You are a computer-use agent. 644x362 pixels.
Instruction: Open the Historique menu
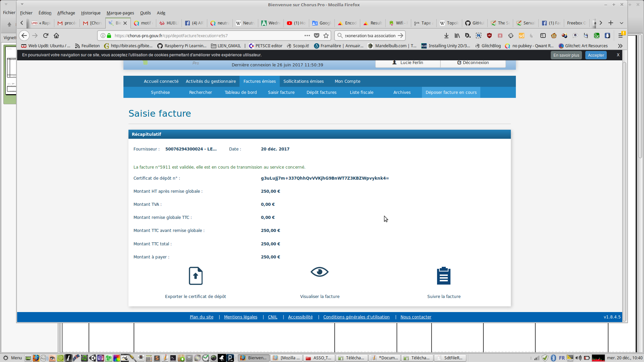point(91,13)
